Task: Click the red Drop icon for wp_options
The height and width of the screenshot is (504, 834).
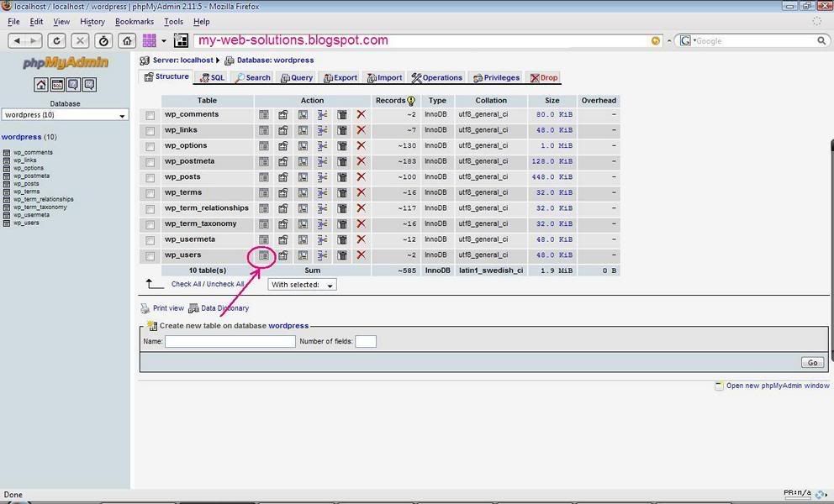Action: point(362,145)
